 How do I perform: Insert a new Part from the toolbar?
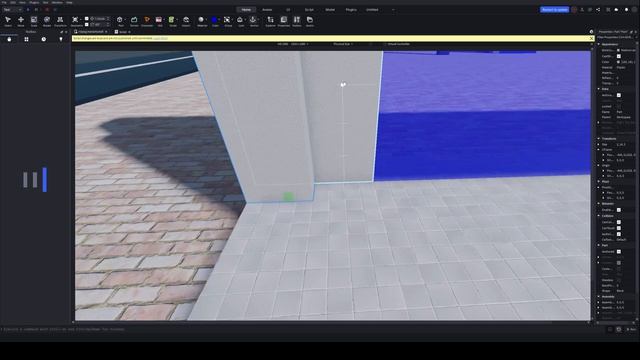[x=120, y=21]
